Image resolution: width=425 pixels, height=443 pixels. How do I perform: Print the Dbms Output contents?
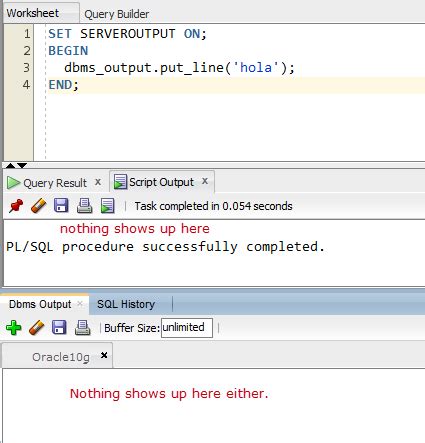(x=82, y=328)
